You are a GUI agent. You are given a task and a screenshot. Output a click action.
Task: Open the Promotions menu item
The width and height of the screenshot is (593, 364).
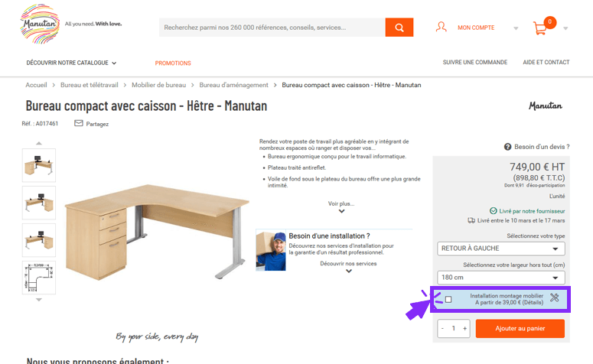[173, 63]
